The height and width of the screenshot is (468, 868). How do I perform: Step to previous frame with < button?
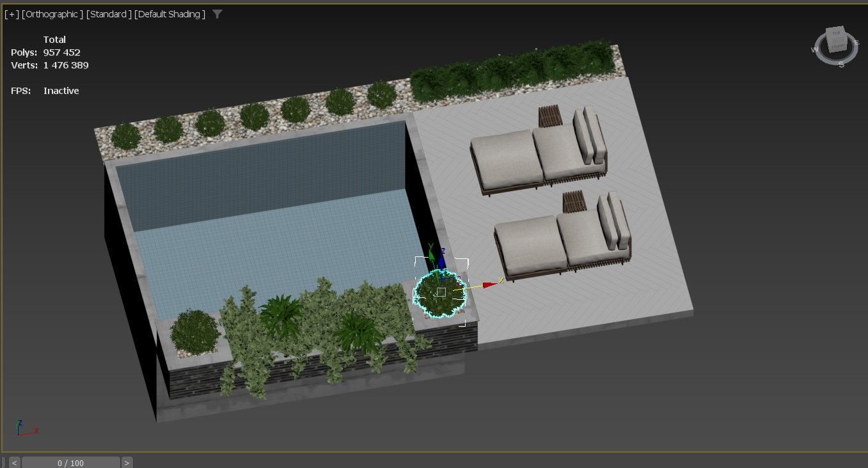pos(14,462)
